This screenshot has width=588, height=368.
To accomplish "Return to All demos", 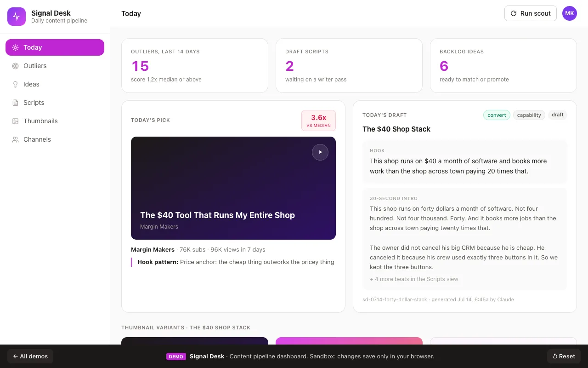I will point(30,356).
